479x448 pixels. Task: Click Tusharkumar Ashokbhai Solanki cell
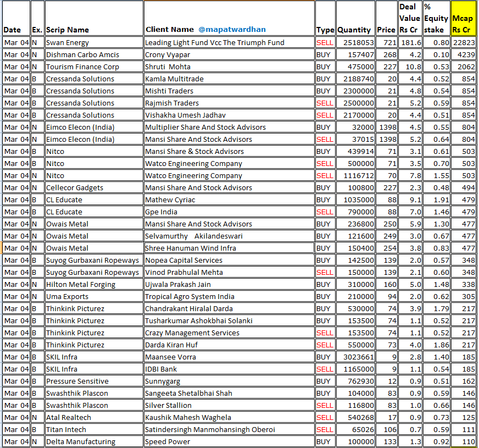229,321
